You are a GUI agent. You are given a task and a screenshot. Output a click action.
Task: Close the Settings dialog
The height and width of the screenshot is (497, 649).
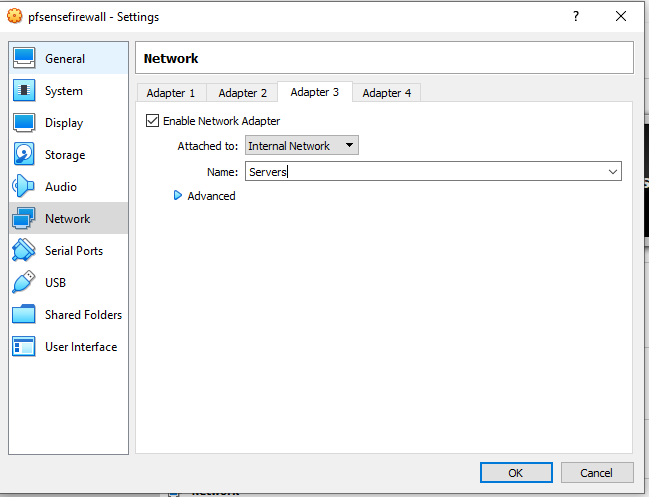(x=621, y=16)
